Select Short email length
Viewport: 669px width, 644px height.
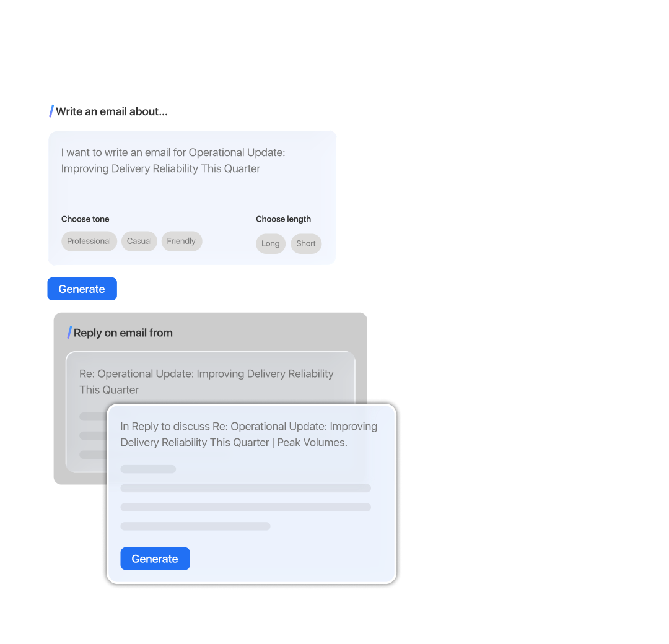point(306,243)
